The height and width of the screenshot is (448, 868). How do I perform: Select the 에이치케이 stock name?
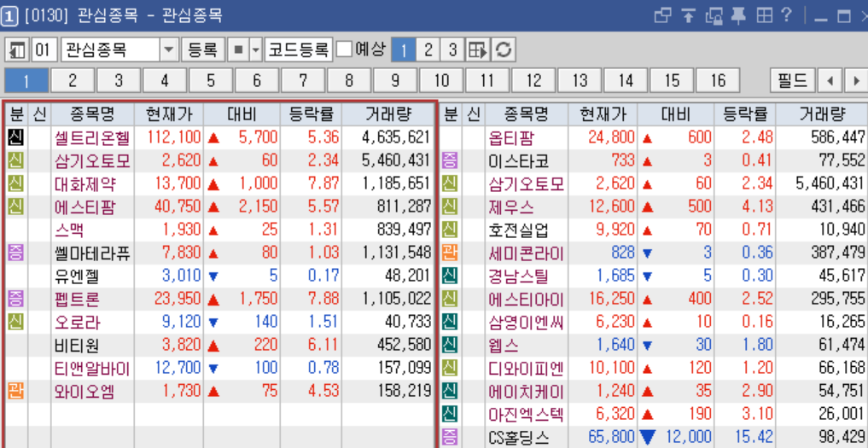(526, 392)
